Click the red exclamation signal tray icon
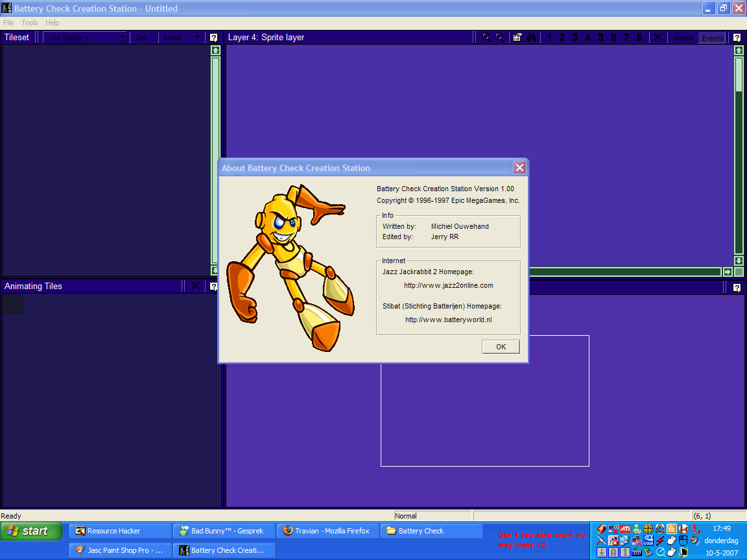The image size is (747, 560). 695,529
